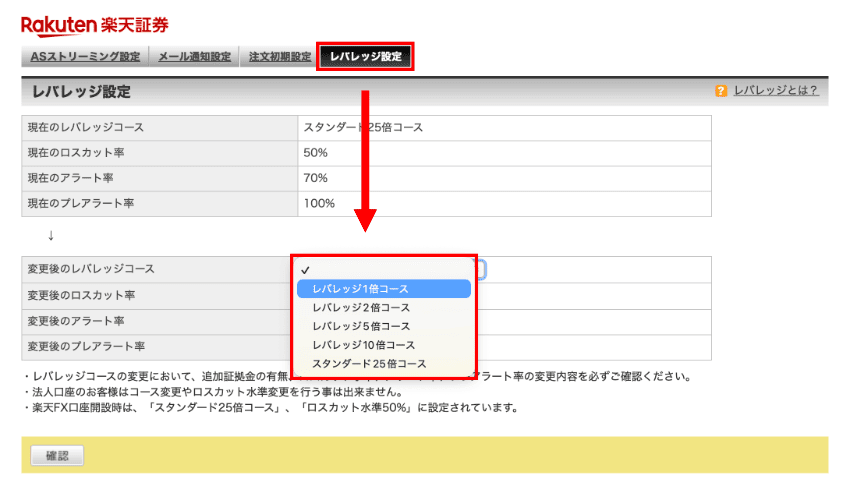Click the 70% current alert rate value
850x479 pixels.
[315, 178]
